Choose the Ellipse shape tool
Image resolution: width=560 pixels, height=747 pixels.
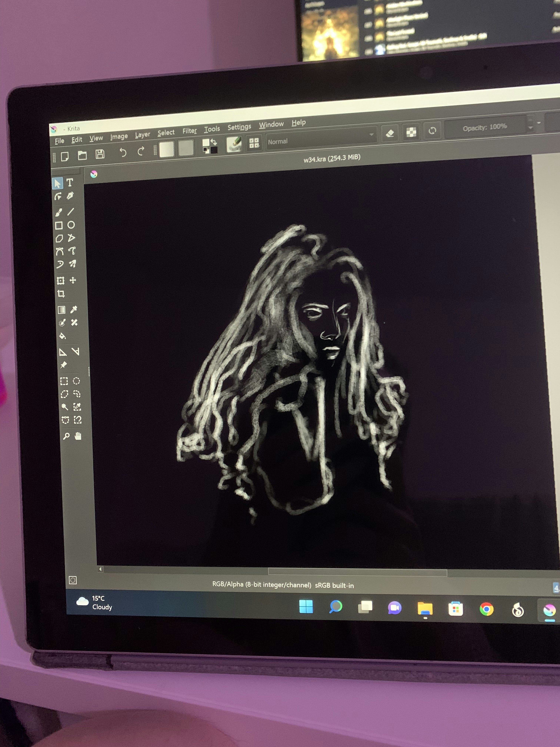[x=71, y=225]
